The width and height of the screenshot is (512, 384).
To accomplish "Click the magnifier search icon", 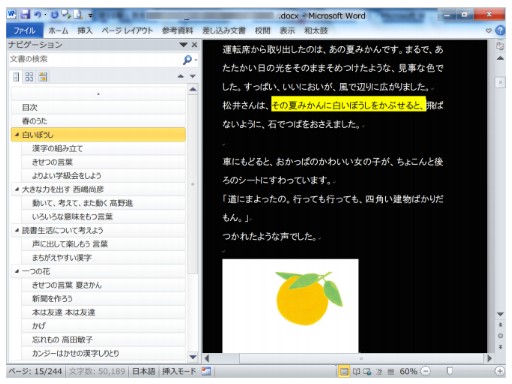I will click(x=187, y=60).
